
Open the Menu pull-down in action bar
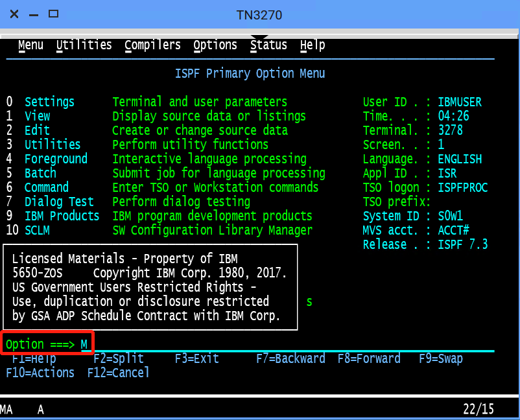pyautogui.click(x=30, y=45)
